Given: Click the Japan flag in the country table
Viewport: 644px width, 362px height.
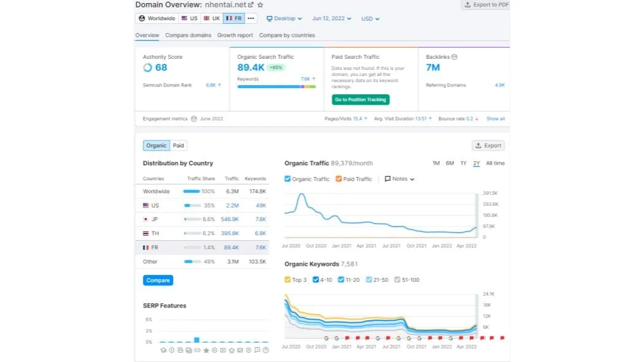Looking at the screenshot, I should click(146, 219).
